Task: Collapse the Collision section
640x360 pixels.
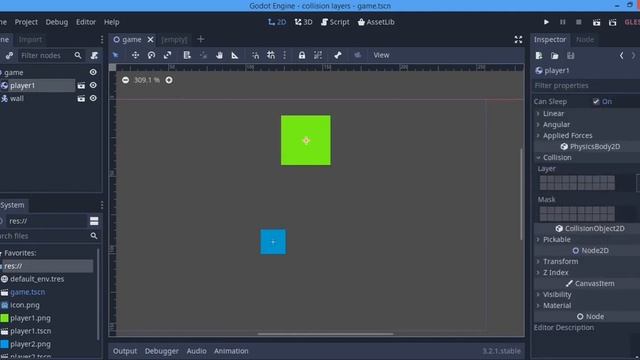Action: [557, 158]
